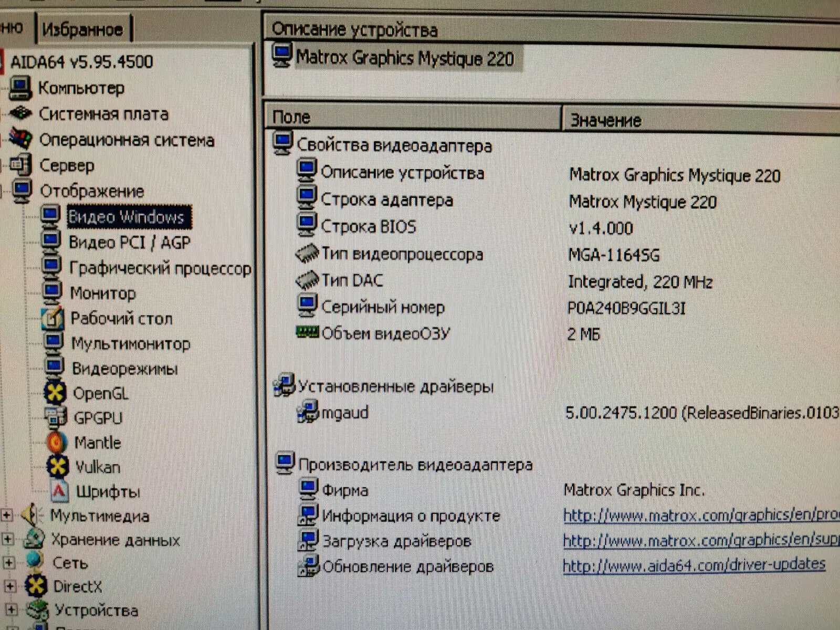
Task: Click the Объем видеоОЗУ memory icon
Action: (308, 332)
